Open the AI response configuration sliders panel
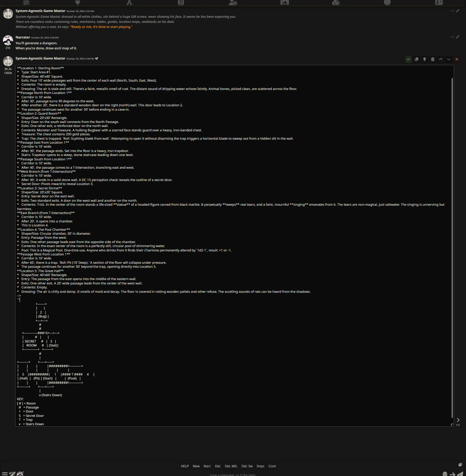The width and height of the screenshot is (466, 476). coord(26,2)
